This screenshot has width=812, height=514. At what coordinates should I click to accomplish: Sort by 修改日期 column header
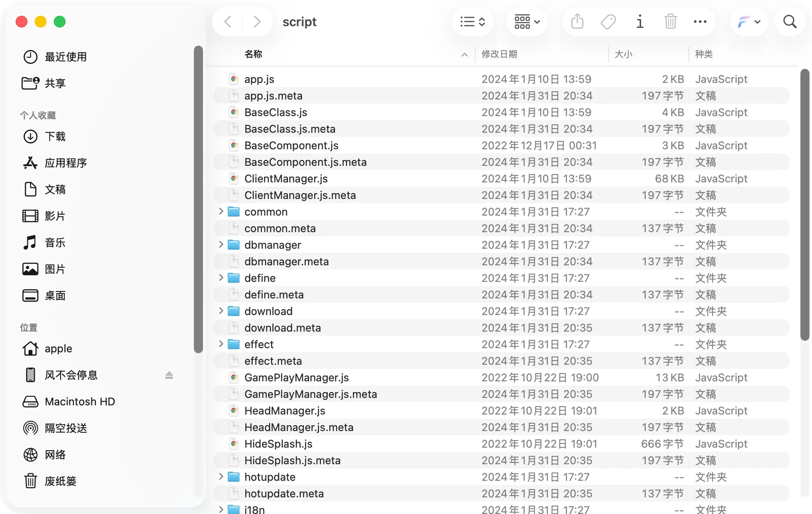coord(499,54)
